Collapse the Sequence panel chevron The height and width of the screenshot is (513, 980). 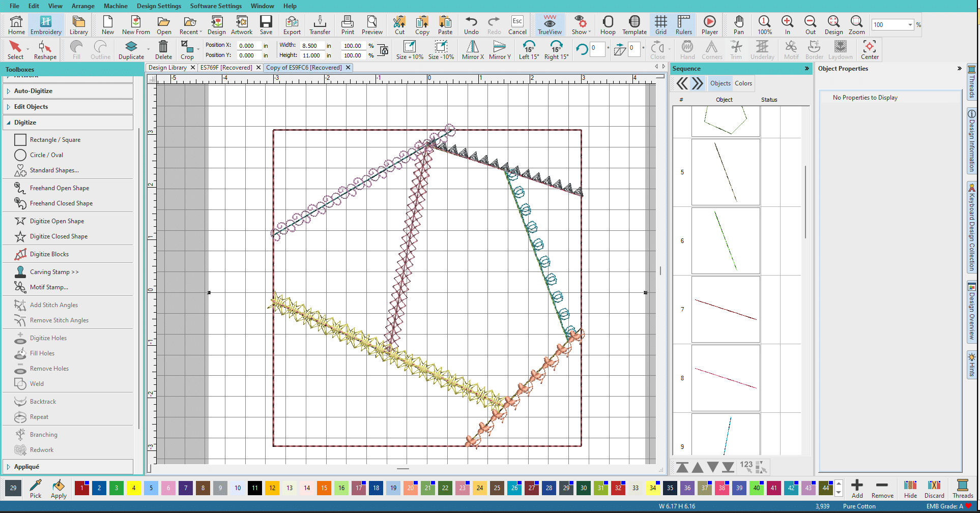(806, 69)
